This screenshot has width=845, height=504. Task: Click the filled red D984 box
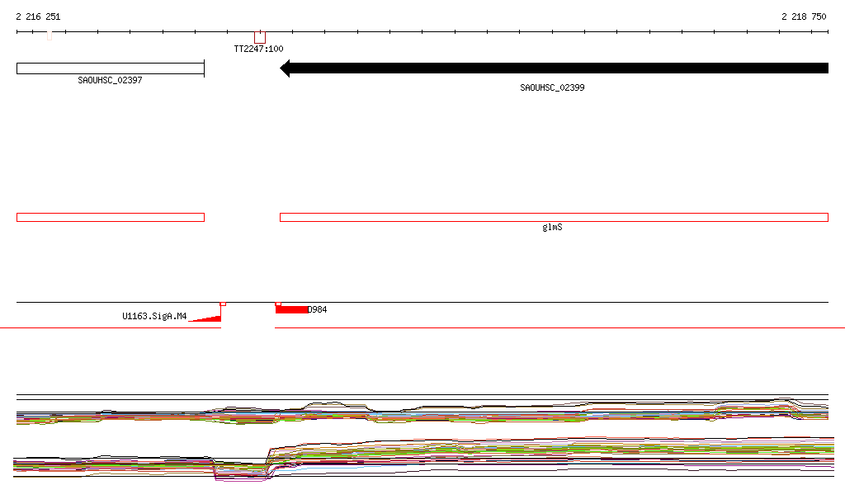click(291, 309)
